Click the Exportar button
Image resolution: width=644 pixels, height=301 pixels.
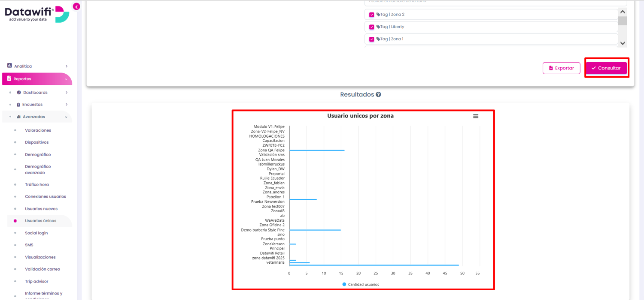(562, 68)
